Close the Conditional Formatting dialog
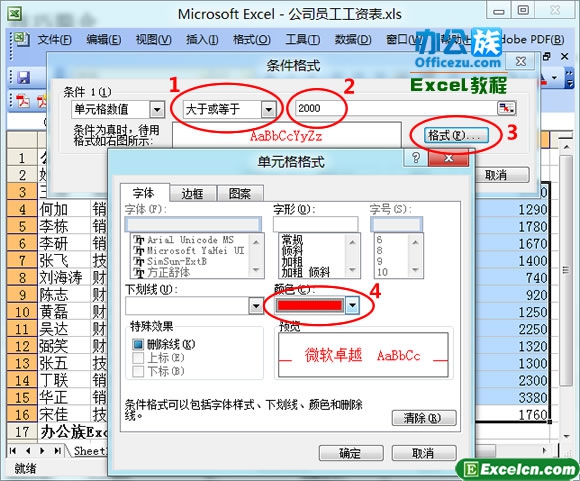 [x=521, y=61]
